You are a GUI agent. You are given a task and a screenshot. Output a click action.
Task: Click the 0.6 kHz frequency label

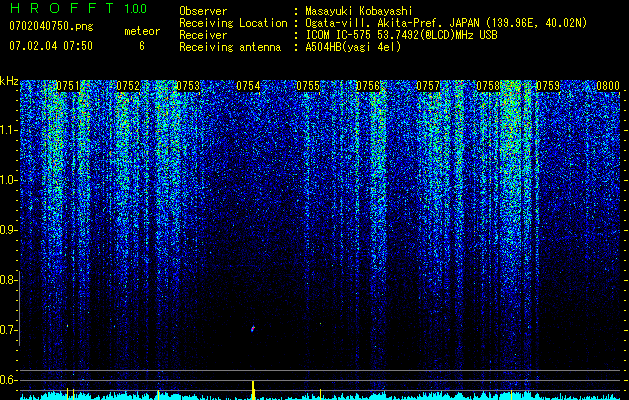tap(8, 380)
